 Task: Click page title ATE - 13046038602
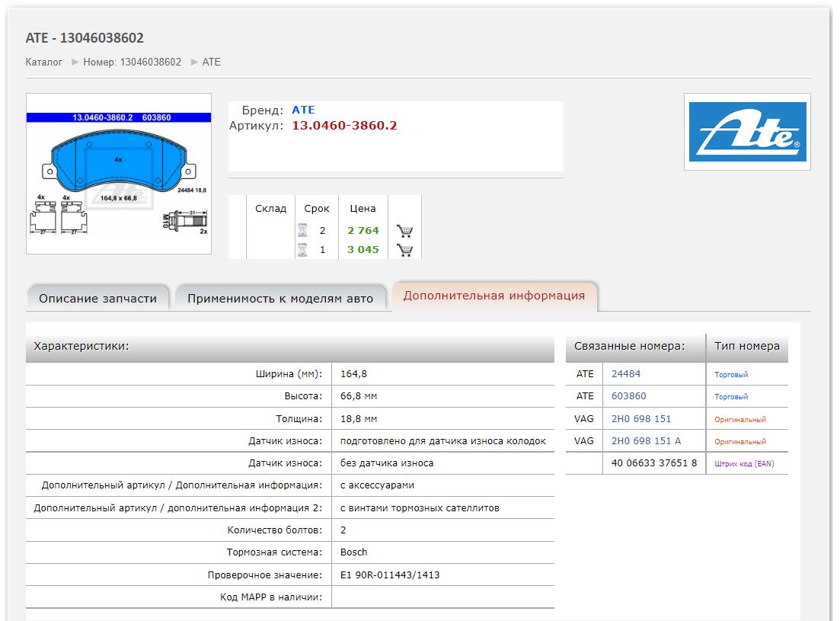pyautogui.click(x=85, y=38)
